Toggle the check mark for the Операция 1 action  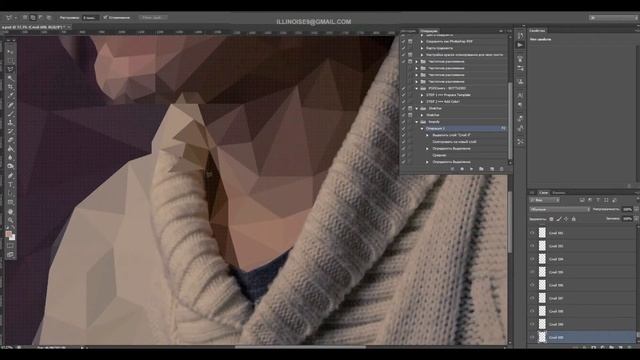coord(403,129)
